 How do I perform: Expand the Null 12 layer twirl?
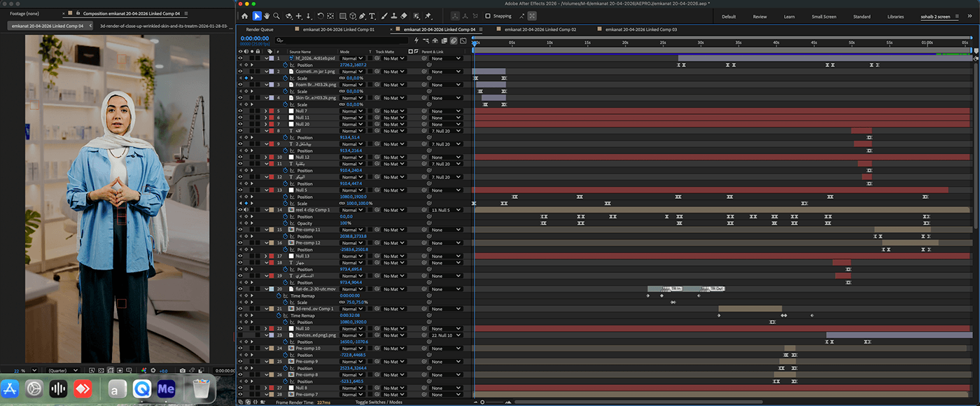(265, 157)
